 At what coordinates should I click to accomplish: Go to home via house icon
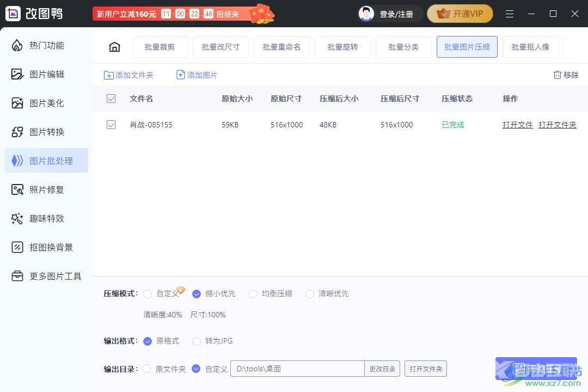point(114,47)
